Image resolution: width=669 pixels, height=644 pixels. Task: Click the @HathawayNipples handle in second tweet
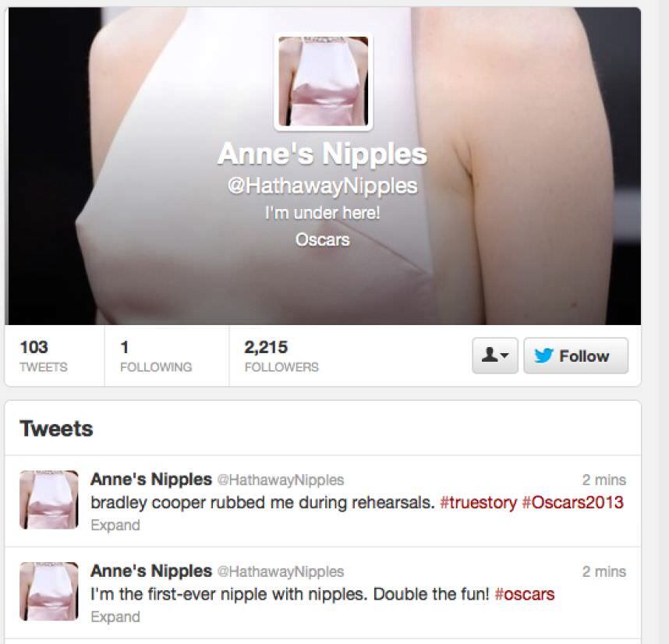pos(281,571)
